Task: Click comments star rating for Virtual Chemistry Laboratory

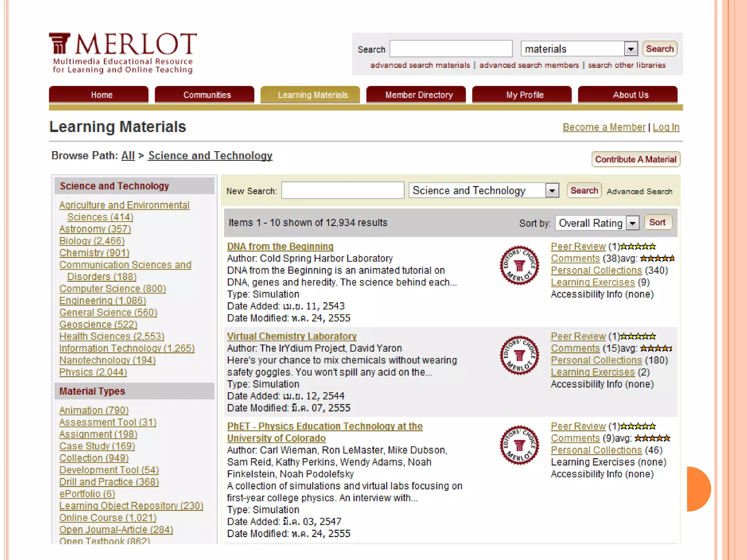Action: [x=656, y=349]
